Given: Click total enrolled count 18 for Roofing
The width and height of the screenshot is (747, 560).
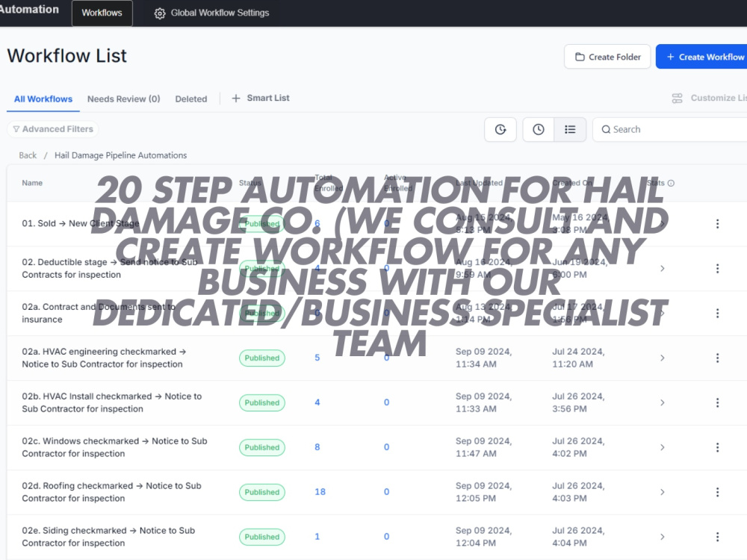Looking at the screenshot, I should 320,492.
